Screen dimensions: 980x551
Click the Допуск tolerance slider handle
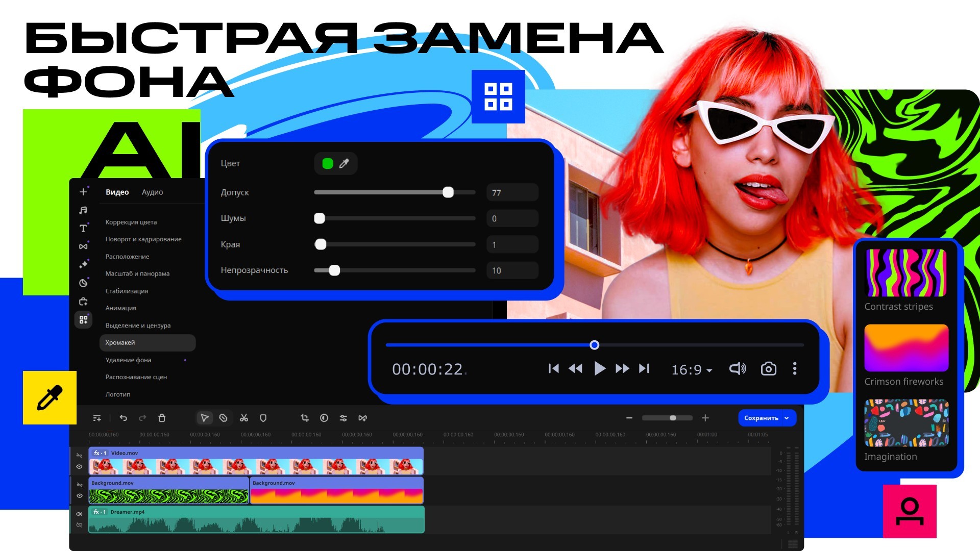point(448,192)
